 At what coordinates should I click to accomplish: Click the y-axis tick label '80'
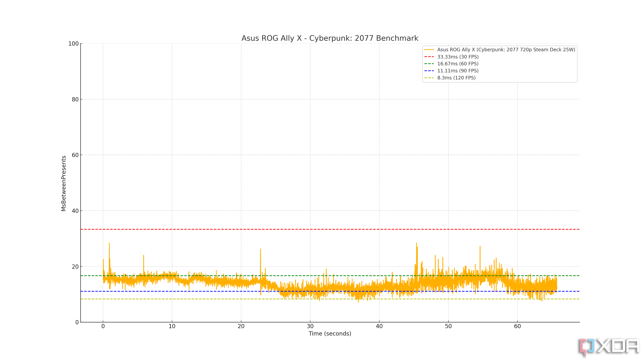[x=75, y=99]
